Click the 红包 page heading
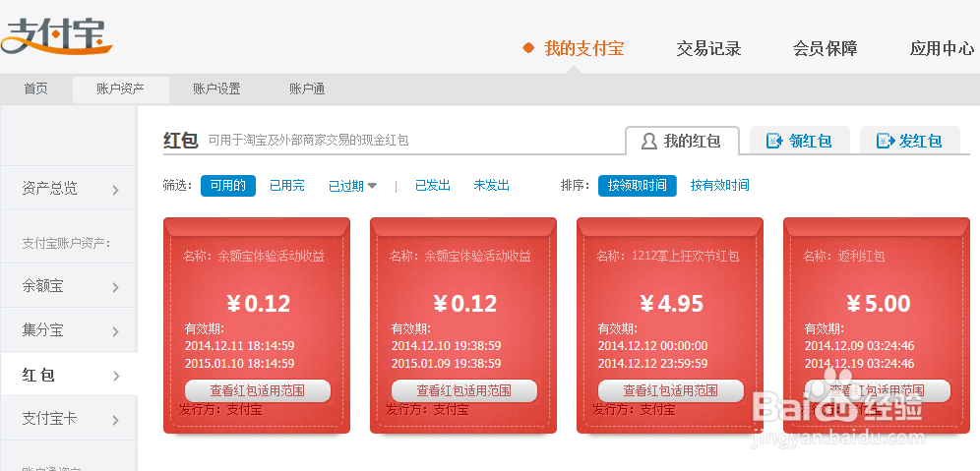The image size is (980, 471). [181, 140]
